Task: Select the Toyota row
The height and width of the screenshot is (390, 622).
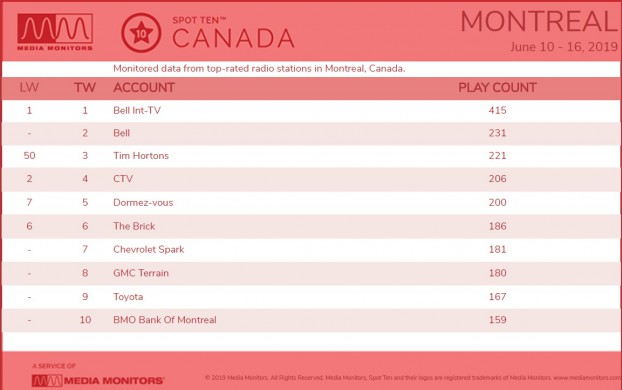Action: click(311, 297)
